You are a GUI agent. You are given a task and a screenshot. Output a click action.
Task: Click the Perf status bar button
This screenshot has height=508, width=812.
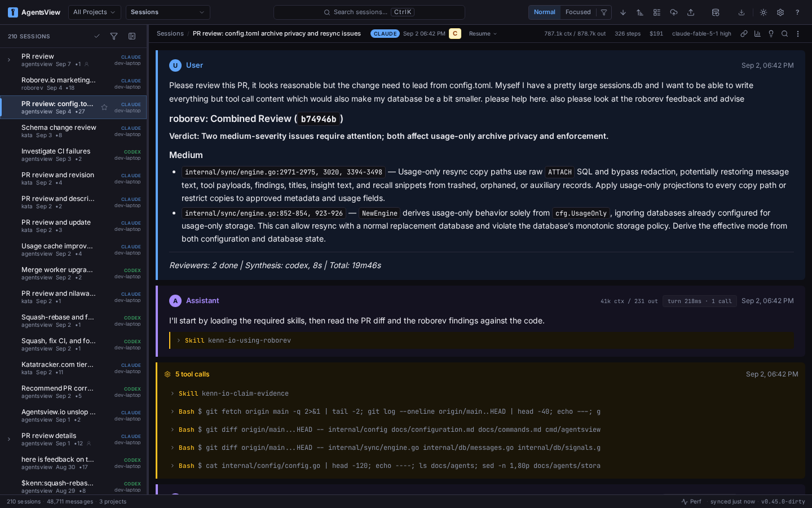point(691,501)
